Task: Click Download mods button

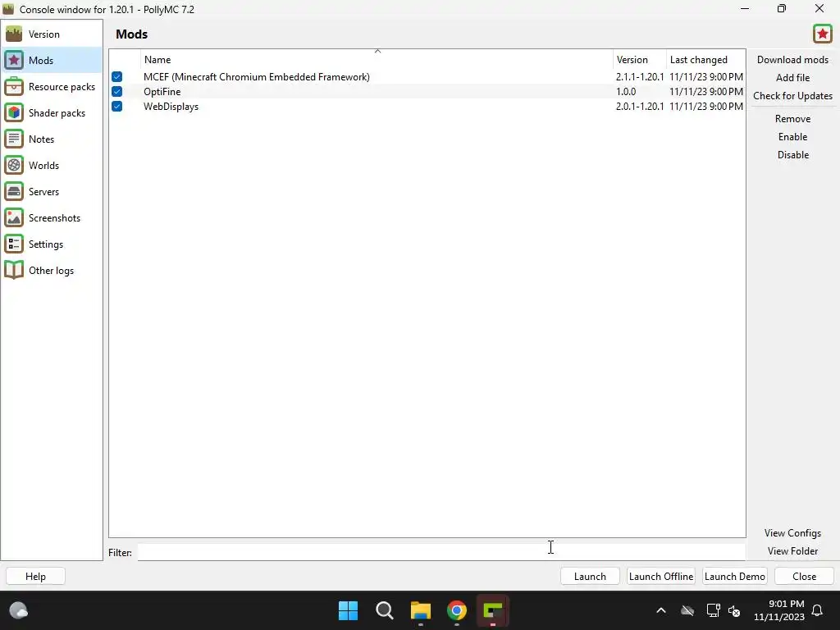Action: click(792, 59)
